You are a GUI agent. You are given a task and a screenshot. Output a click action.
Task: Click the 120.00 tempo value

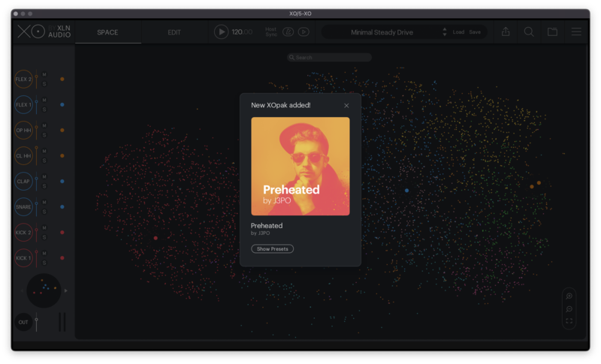(242, 32)
